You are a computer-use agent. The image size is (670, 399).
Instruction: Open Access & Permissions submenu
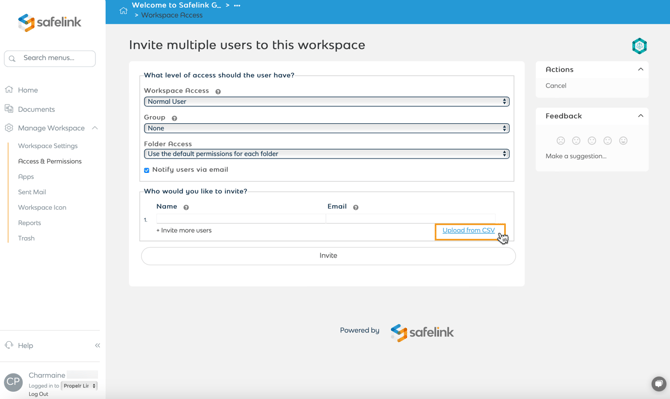[50, 161]
